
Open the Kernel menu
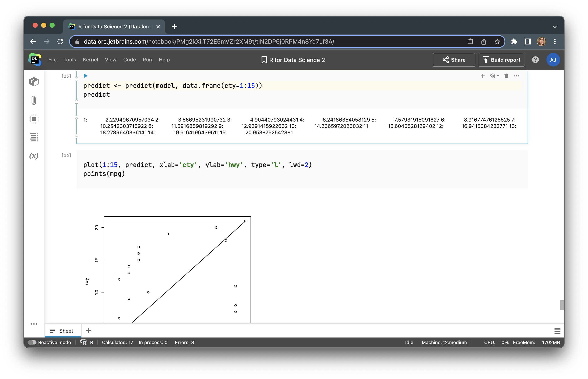[91, 59]
